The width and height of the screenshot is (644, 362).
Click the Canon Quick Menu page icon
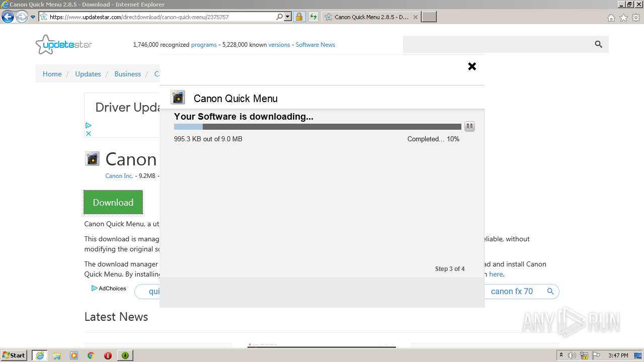click(92, 159)
